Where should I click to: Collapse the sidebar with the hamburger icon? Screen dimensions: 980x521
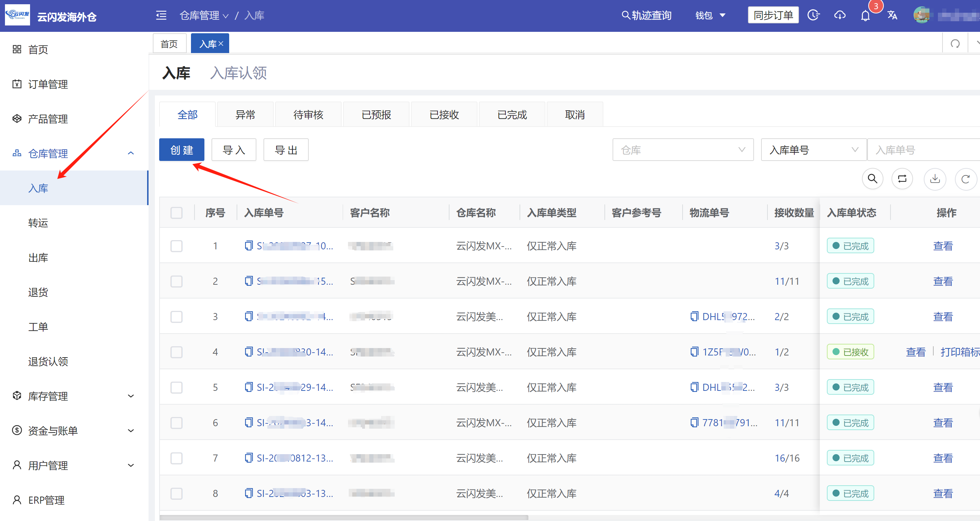pos(161,15)
